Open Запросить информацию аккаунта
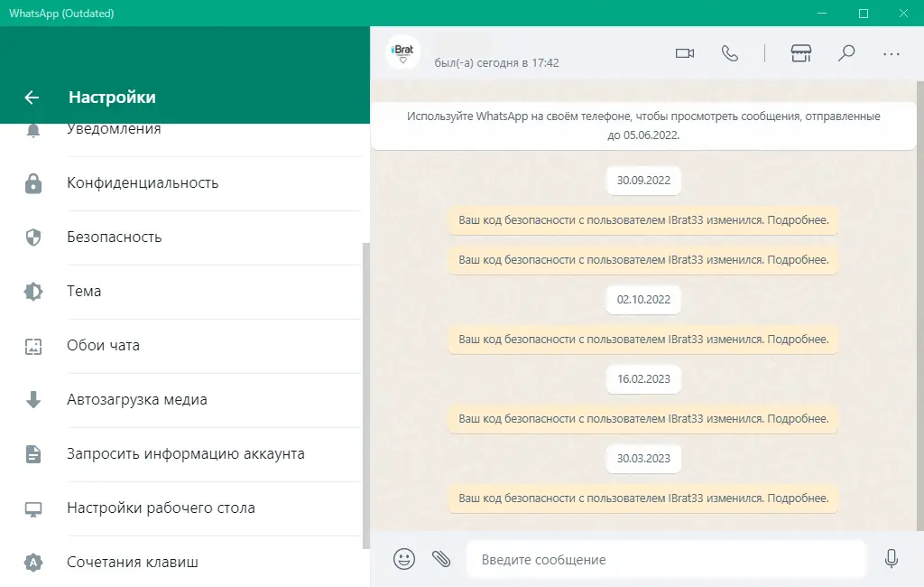Image resolution: width=924 pixels, height=587 pixels. pyautogui.click(x=185, y=454)
